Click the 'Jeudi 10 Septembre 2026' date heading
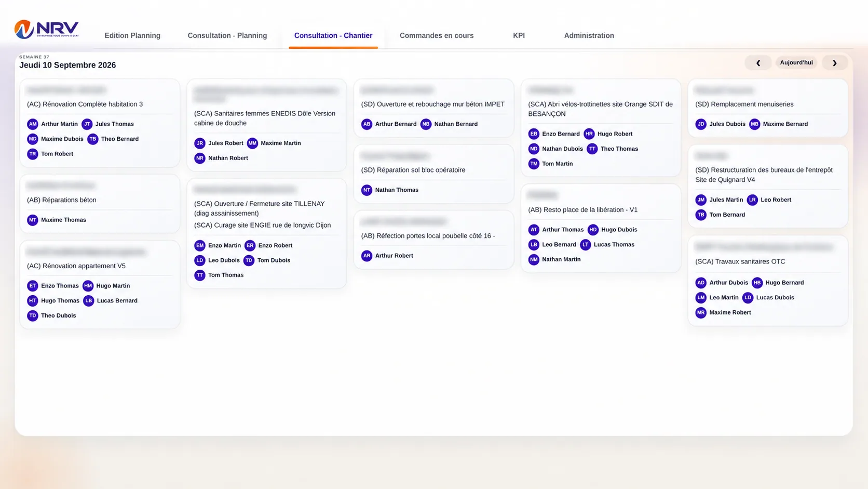The width and height of the screenshot is (868, 489). (67, 65)
